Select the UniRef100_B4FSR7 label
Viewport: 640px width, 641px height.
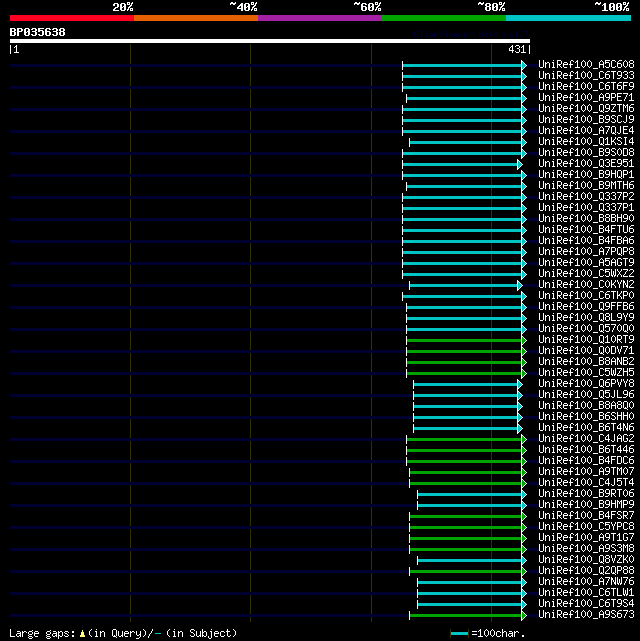coord(586,516)
